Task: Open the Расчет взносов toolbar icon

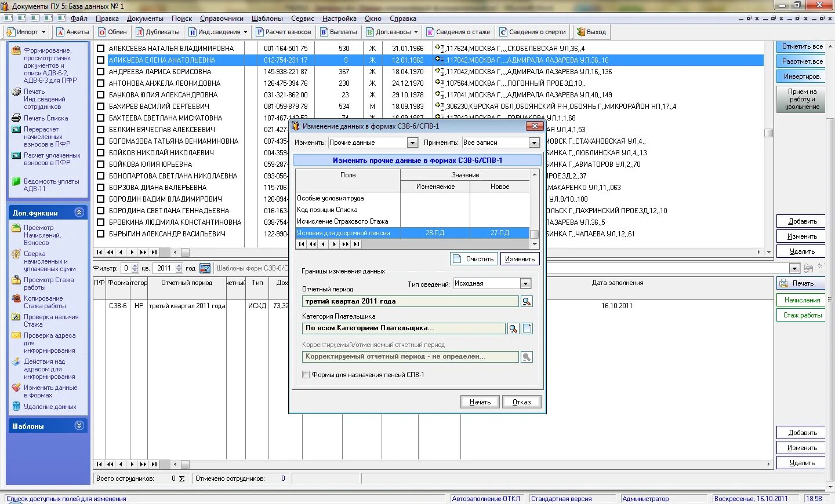Action: tap(260, 32)
